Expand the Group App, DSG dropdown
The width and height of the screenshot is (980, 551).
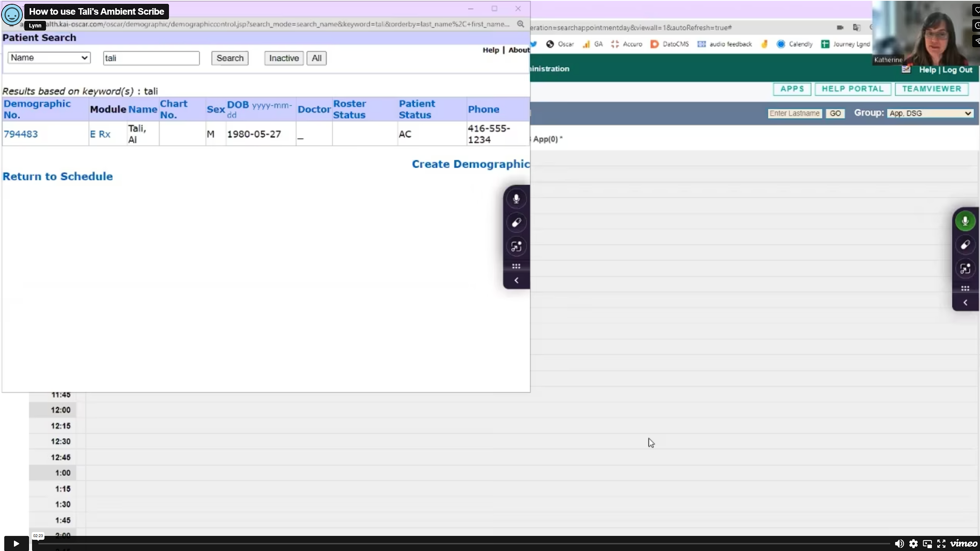coord(930,113)
